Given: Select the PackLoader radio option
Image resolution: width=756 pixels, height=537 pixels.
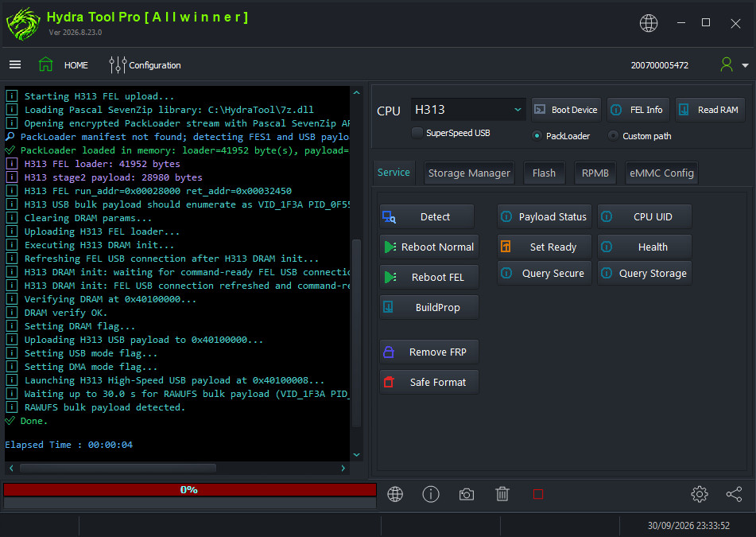Looking at the screenshot, I should click(x=537, y=136).
